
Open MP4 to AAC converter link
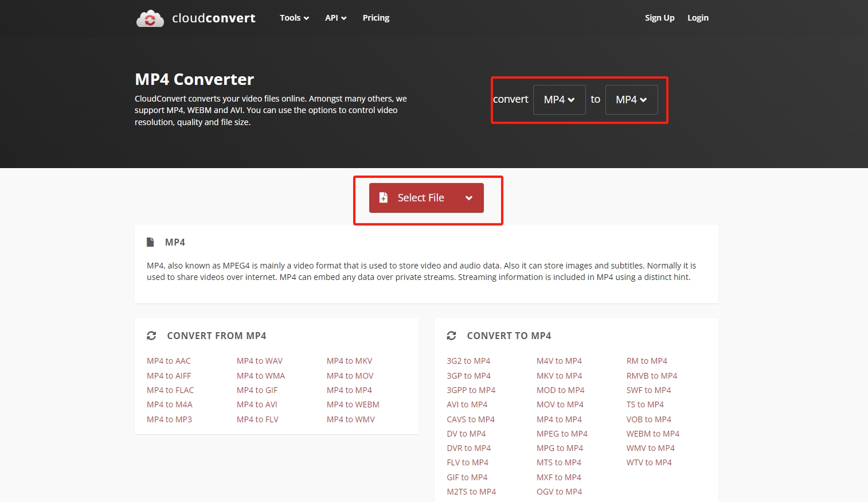(169, 361)
